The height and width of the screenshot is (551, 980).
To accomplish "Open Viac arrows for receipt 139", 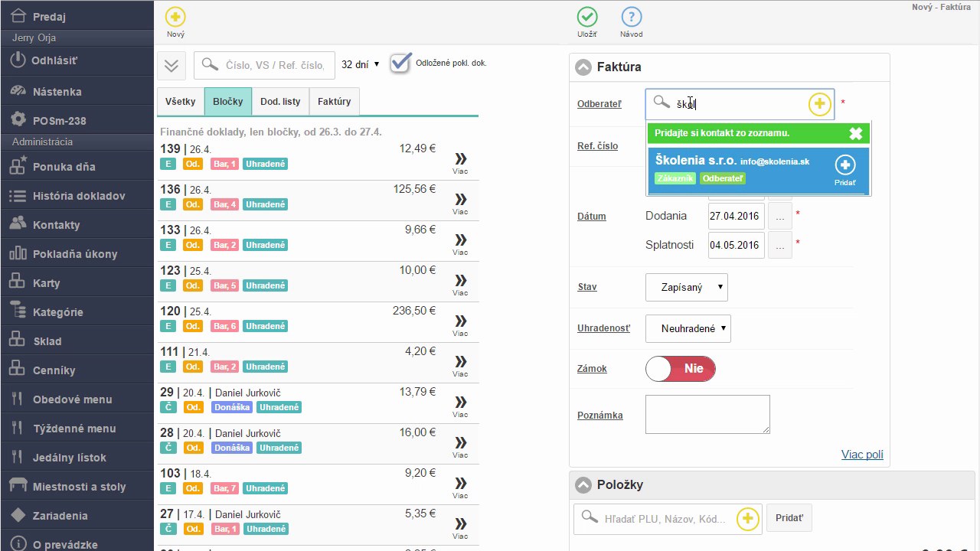I will pos(460,159).
